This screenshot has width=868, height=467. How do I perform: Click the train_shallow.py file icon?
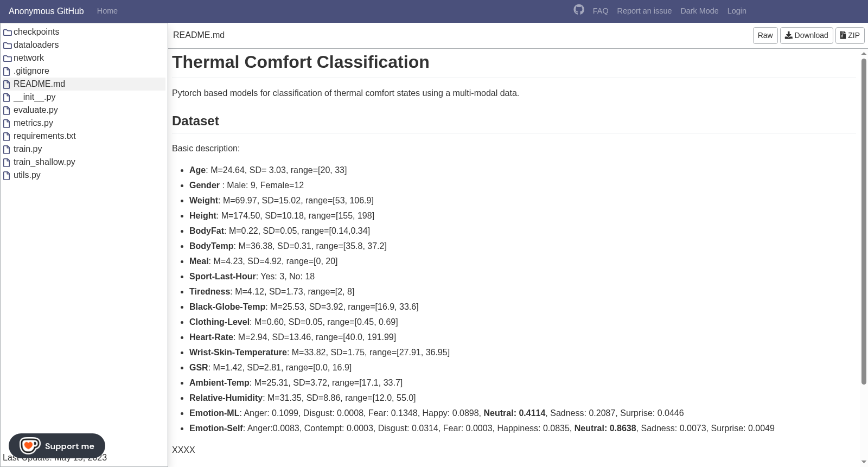click(7, 162)
